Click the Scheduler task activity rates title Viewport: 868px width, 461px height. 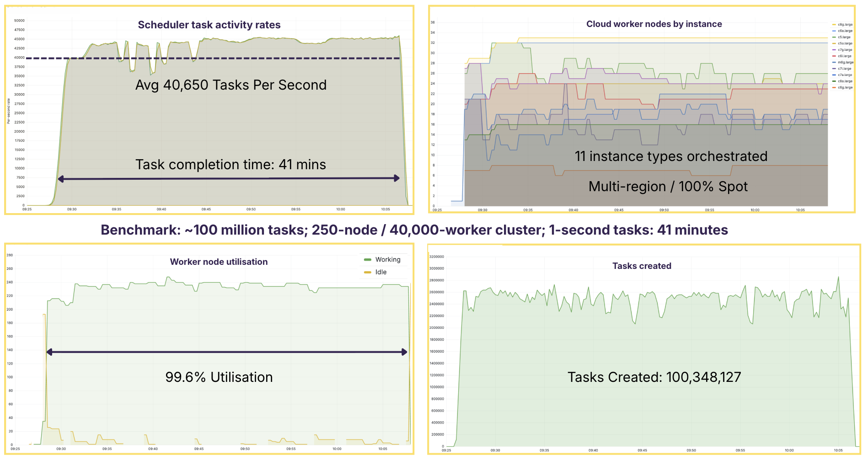(x=209, y=25)
